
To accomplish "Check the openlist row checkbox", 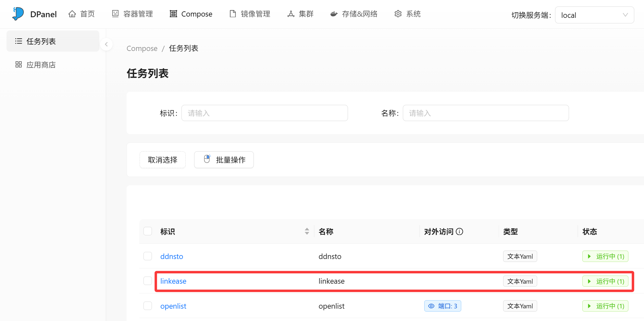I will coord(148,306).
